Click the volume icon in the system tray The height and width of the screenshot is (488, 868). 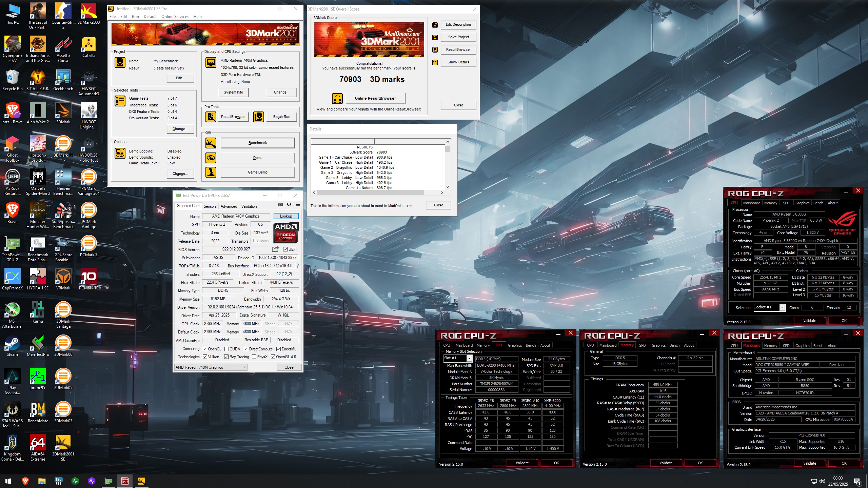(822, 481)
